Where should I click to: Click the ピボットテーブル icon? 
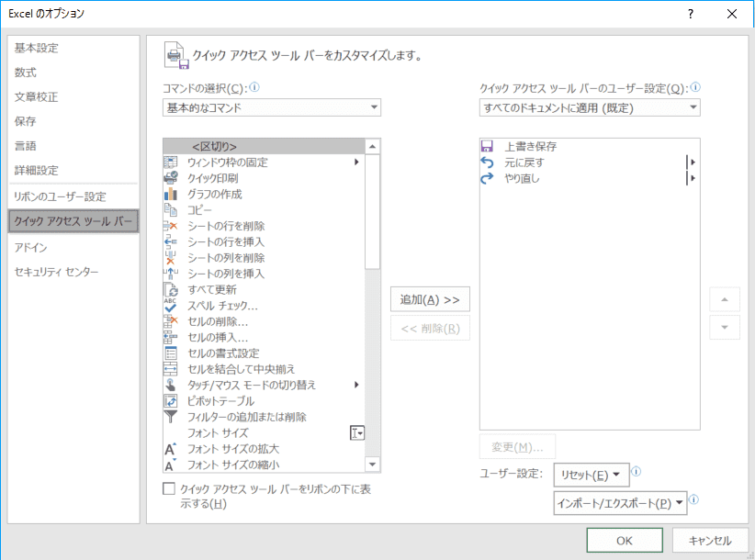point(171,400)
